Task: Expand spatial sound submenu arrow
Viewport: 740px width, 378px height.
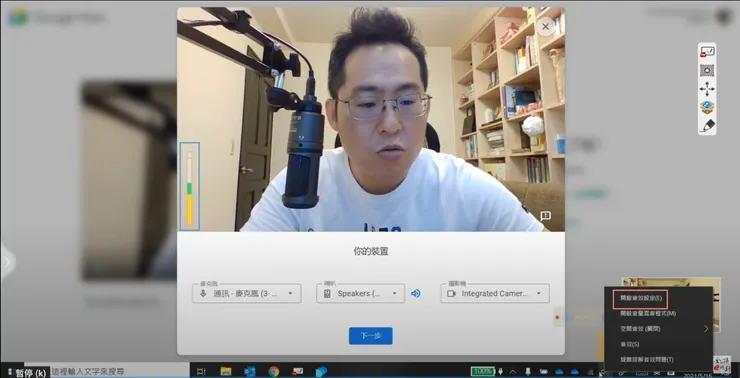Action: click(x=706, y=328)
